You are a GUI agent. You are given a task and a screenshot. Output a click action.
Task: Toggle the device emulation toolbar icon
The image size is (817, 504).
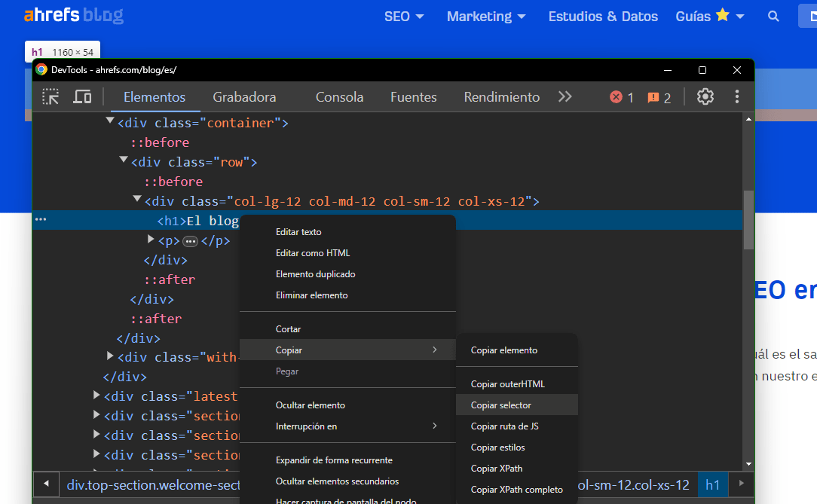pos(82,96)
